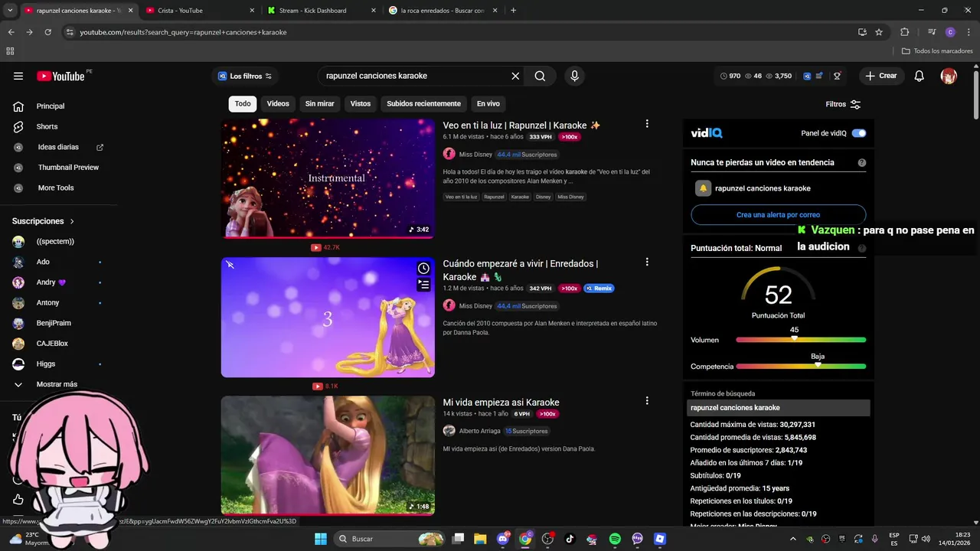Click the vidIQ trophy icon in header
Image resolution: width=980 pixels, height=551 pixels.
pyautogui.click(x=837, y=76)
